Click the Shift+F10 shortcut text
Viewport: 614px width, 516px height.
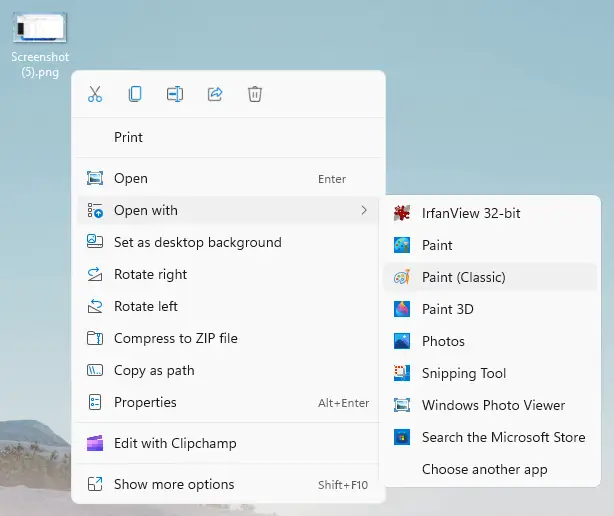343,485
